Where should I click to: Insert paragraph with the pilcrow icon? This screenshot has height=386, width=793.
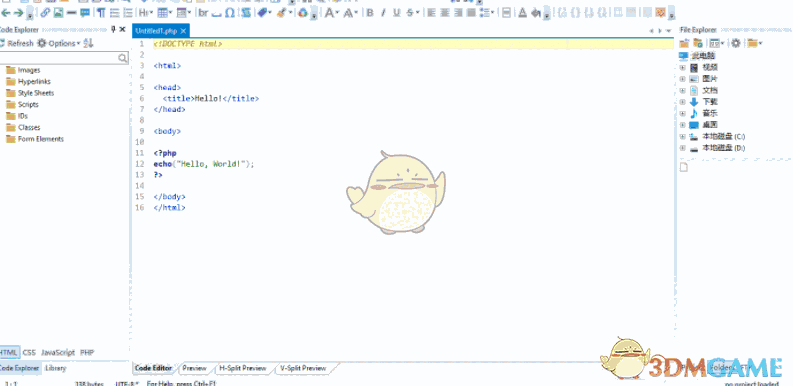point(101,13)
